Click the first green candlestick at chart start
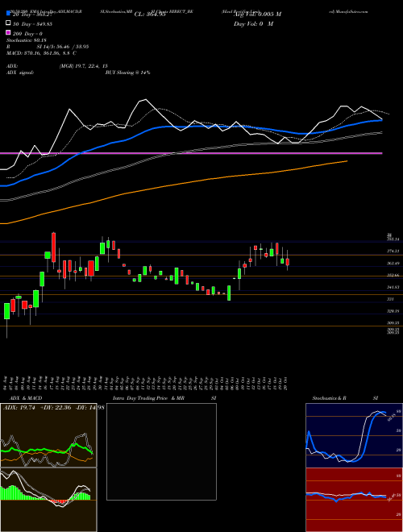This screenshot has width=403, height=532. (6, 311)
